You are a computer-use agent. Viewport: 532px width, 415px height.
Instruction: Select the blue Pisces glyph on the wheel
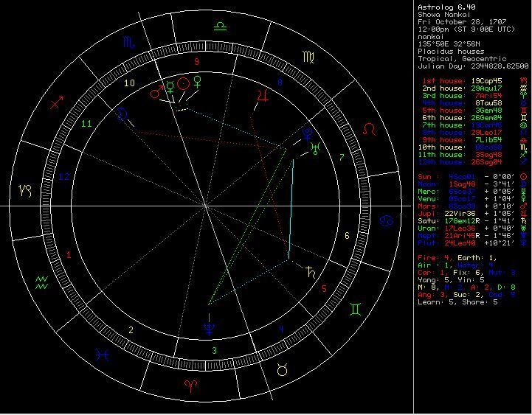(x=103, y=355)
